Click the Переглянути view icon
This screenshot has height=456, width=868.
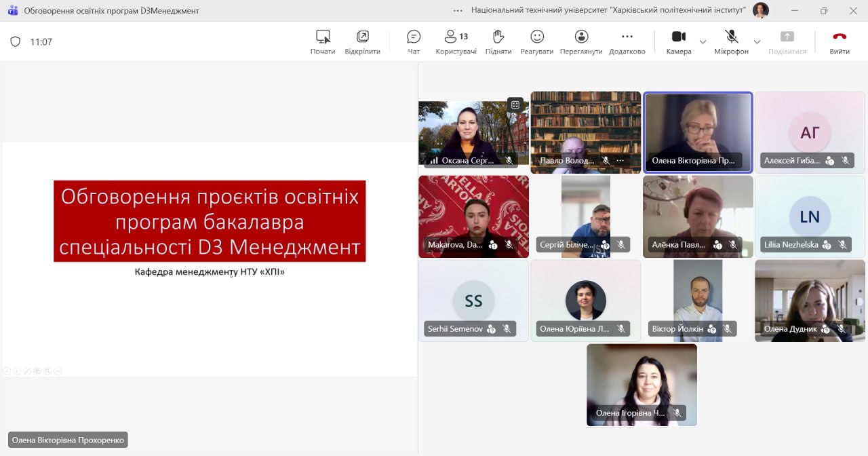(581, 41)
